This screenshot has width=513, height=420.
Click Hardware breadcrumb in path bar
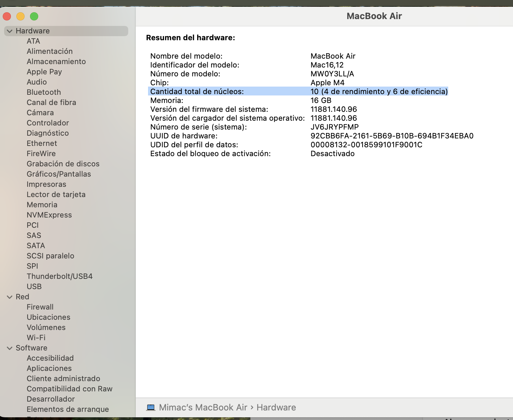click(276, 407)
